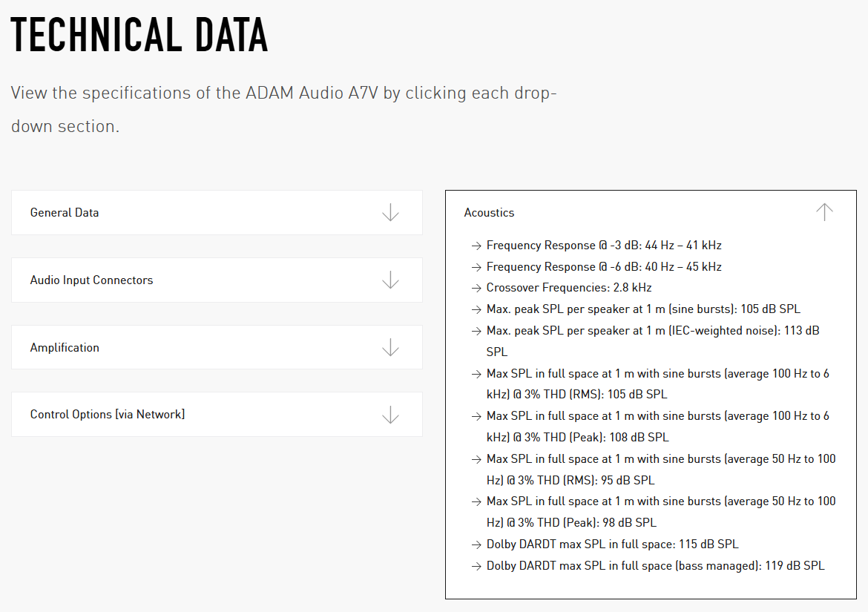Screen dimensions: 868x612
Task: Click the arrow bullet before Crossover Frequencies
Action: (x=476, y=288)
